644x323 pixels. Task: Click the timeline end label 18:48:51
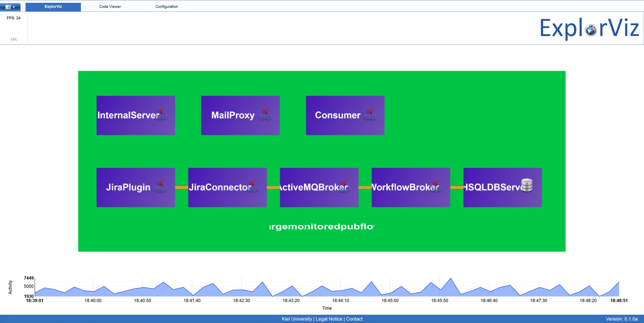coord(619,300)
